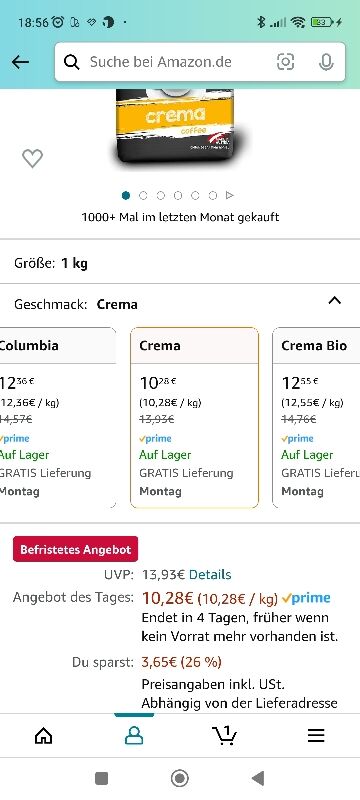Screen dimensions: 360x800
Task: Tap the back arrow icon
Action: click(x=20, y=62)
